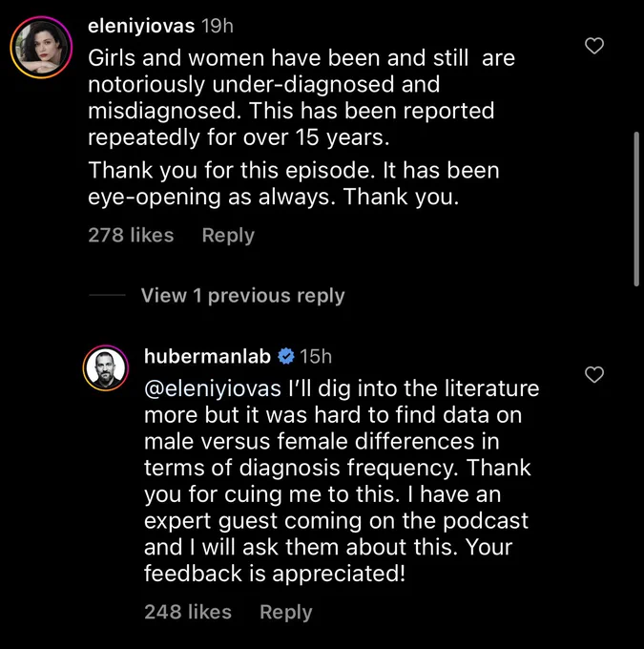Select the paragraph starting 'Girls and women'
The width and height of the screenshot is (644, 649).
(x=301, y=97)
